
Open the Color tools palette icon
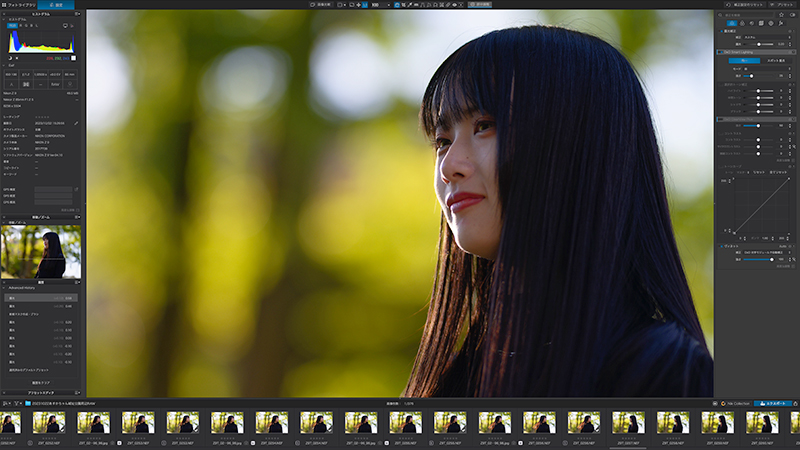click(742, 23)
